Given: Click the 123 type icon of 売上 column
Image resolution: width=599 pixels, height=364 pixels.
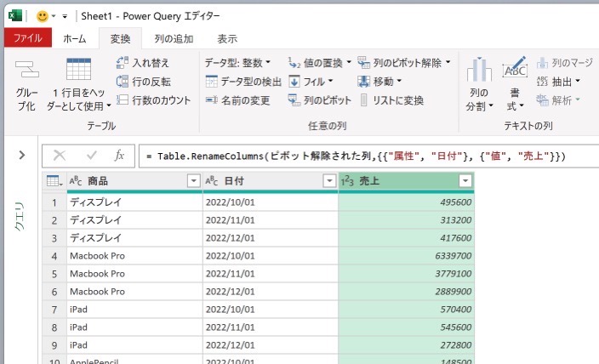Looking at the screenshot, I should (347, 180).
